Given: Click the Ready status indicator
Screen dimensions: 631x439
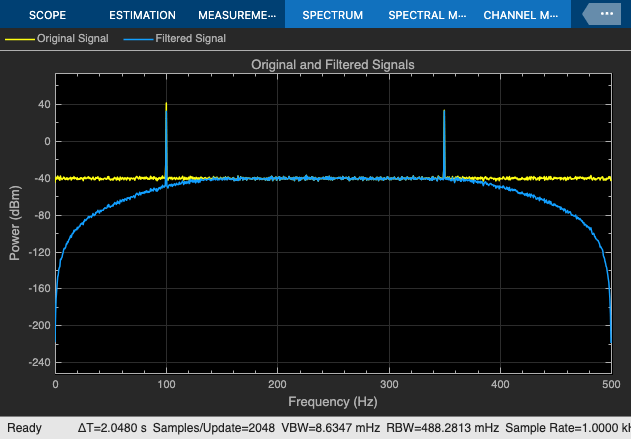Looking at the screenshot, I should point(25,428).
